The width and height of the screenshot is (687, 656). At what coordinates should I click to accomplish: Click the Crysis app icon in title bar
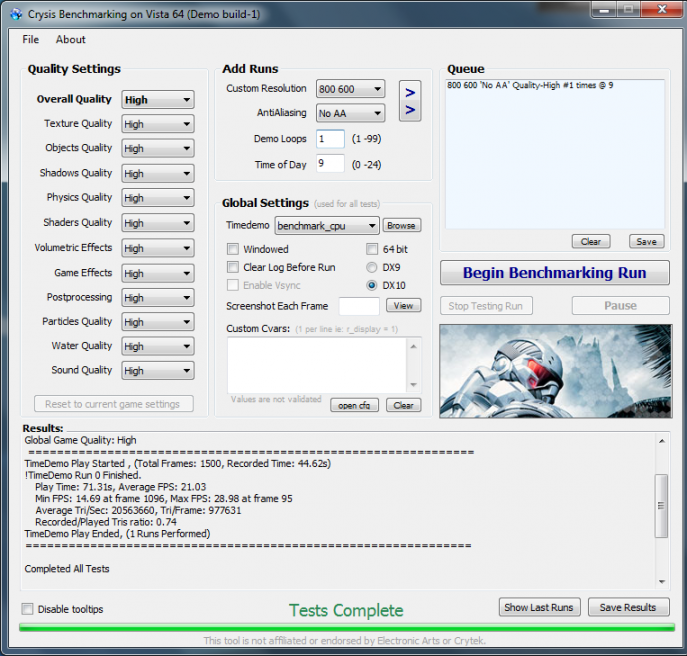[16, 14]
